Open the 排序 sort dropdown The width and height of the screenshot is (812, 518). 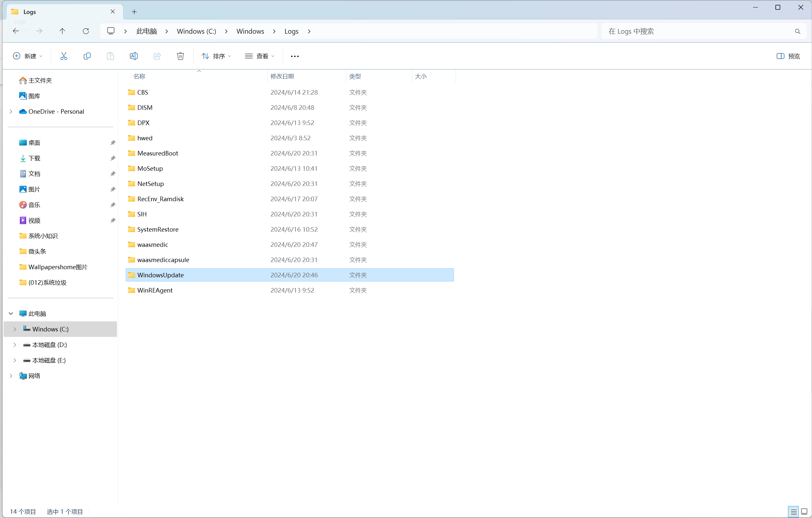(x=216, y=56)
